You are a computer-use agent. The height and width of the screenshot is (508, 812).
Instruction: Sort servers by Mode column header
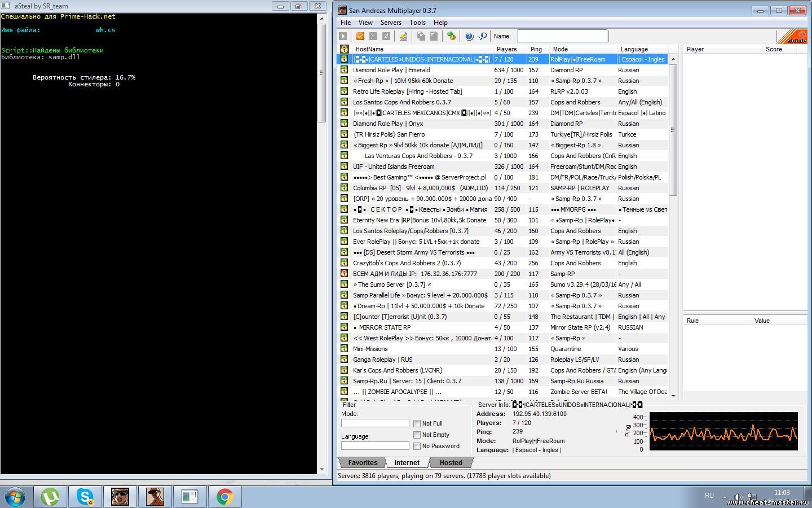(x=583, y=49)
